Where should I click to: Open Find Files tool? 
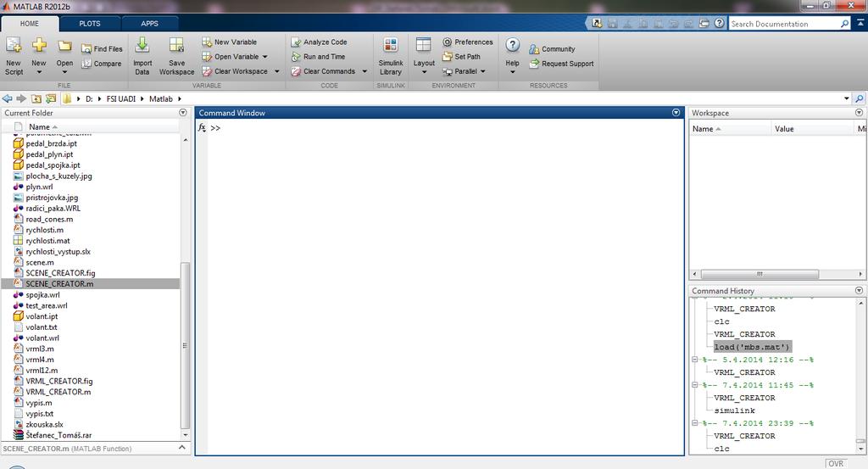pyautogui.click(x=102, y=48)
